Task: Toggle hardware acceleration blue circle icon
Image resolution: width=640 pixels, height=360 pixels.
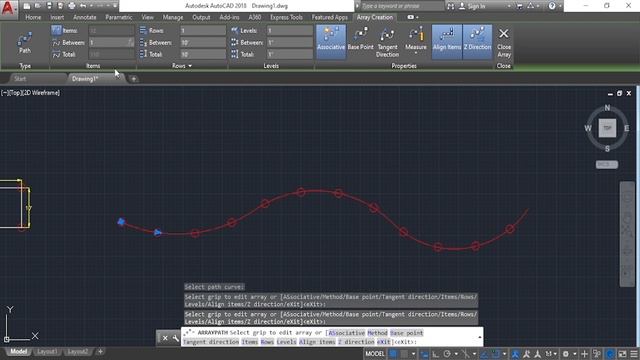Action: point(610,354)
